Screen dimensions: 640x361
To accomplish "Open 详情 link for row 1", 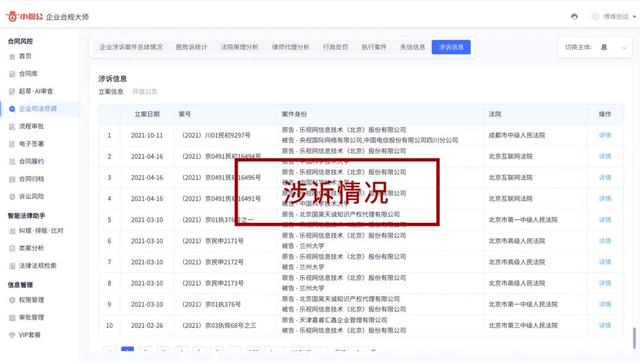I will coord(605,135).
